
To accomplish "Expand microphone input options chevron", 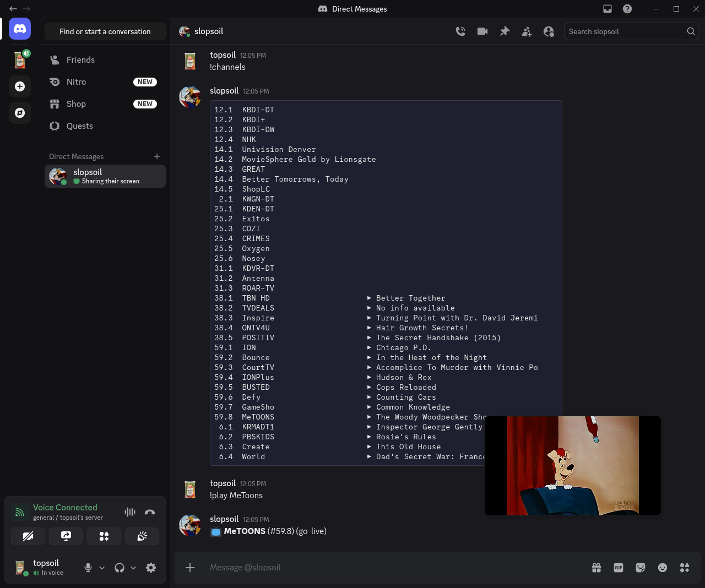I will coord(102,568).
